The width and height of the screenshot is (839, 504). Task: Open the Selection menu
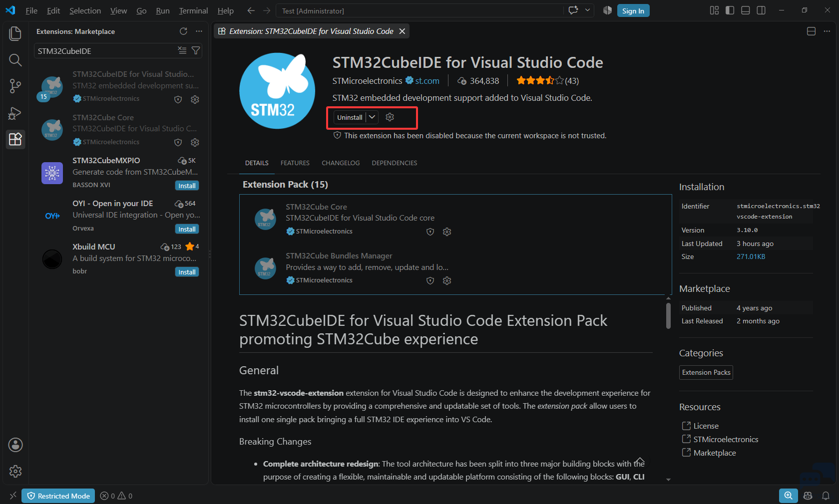[85, 10]
